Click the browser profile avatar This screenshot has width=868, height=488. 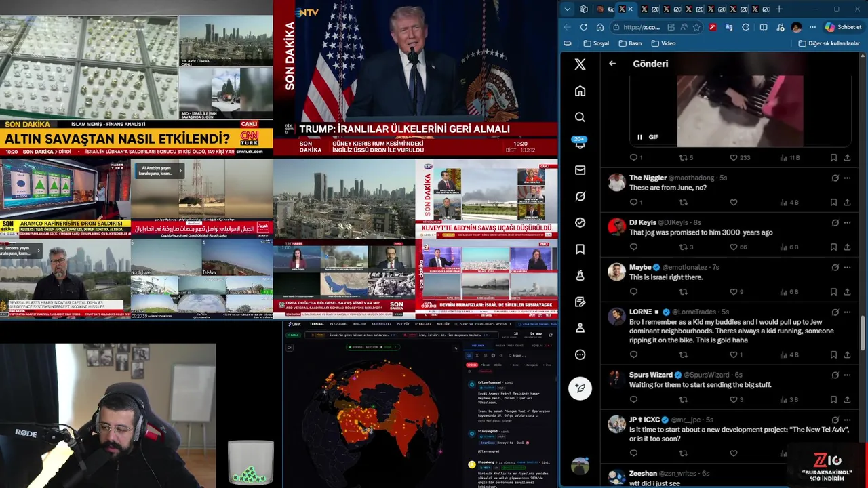(796, 27)
